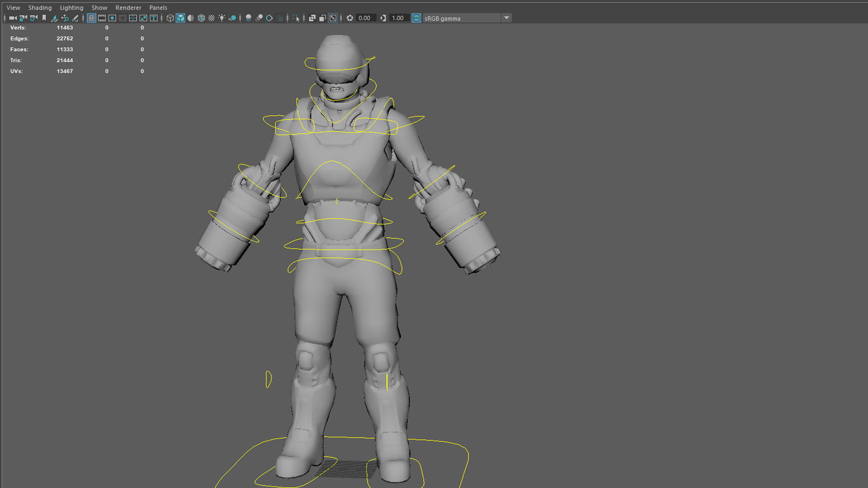Toggle the Field Chart overlay
This screenshot has height=488, width=868.
tap(133, 18)
